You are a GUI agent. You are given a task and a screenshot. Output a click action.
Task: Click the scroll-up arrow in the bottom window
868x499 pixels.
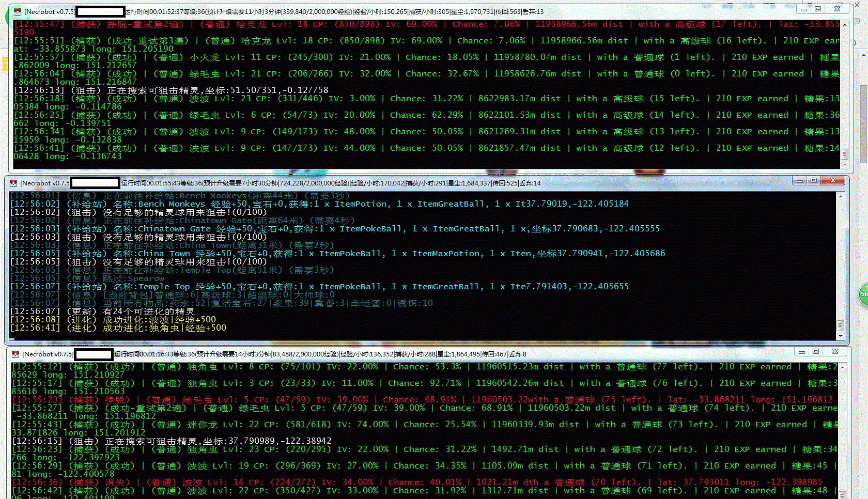(x=843, y=367)
